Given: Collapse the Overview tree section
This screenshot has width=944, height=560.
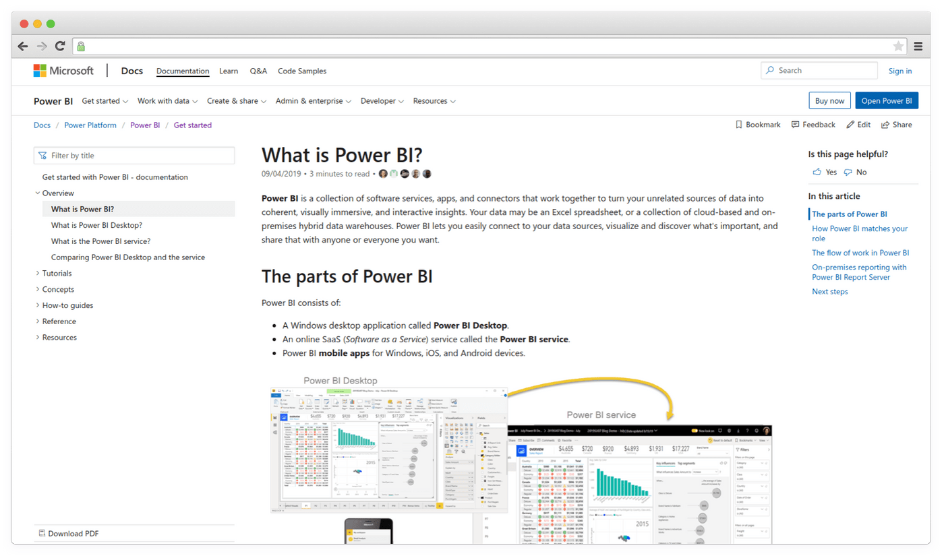Looking at the screenshot, I should (x=38, y=193).
